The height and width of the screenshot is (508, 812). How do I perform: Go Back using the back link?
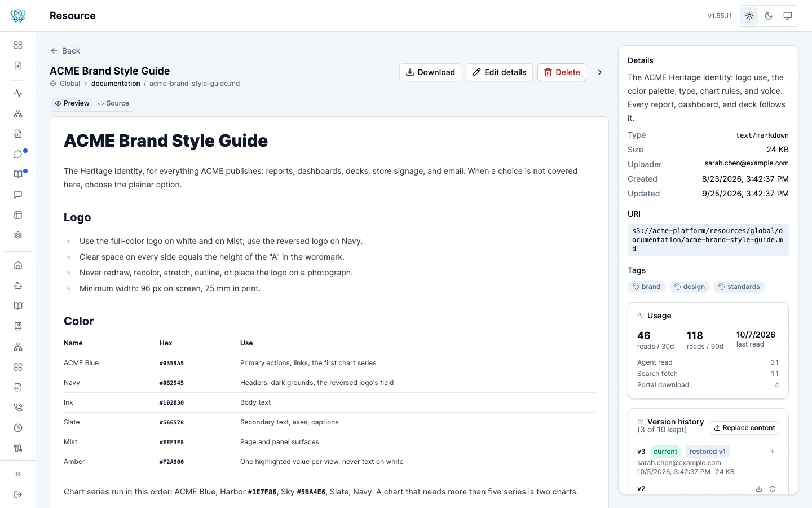point(65,51)
